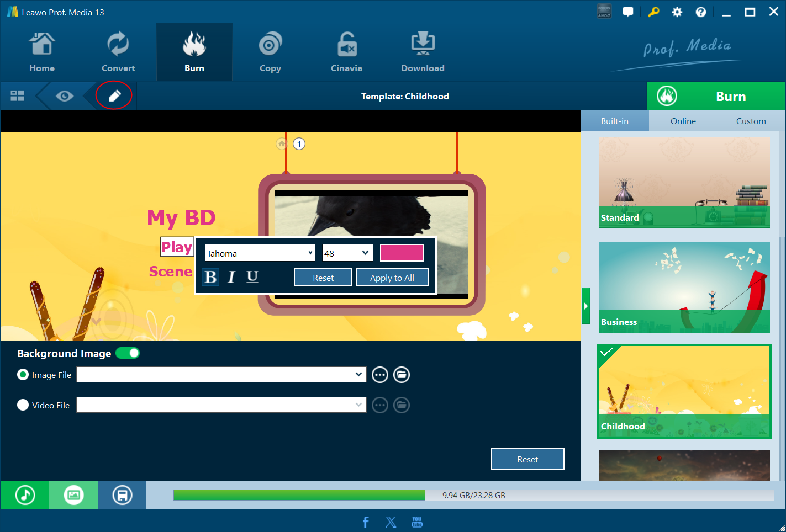Open the Tahoma font dropdown
786x532 pixels.
point(260,253)
